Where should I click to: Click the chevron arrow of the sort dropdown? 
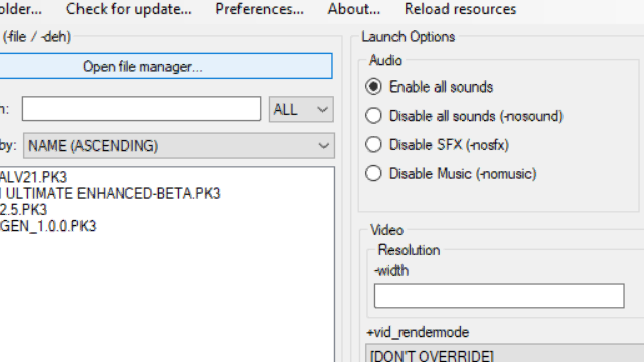pyautogui.click(x=323, y=146)
